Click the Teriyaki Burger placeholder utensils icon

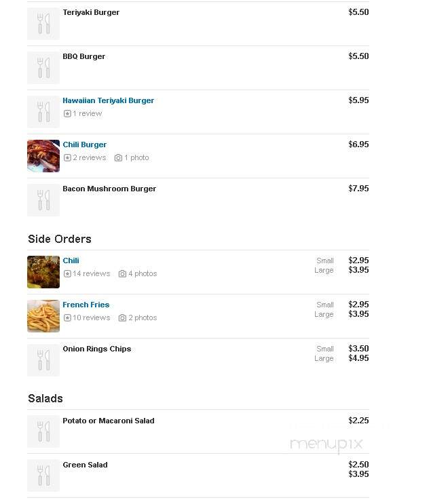[x=43, y=24]
